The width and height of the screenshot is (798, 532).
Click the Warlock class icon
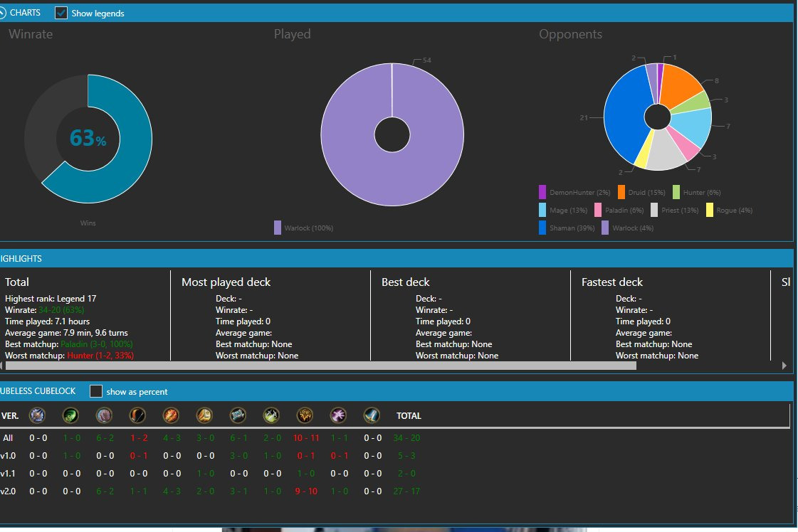tap(339, 415)
